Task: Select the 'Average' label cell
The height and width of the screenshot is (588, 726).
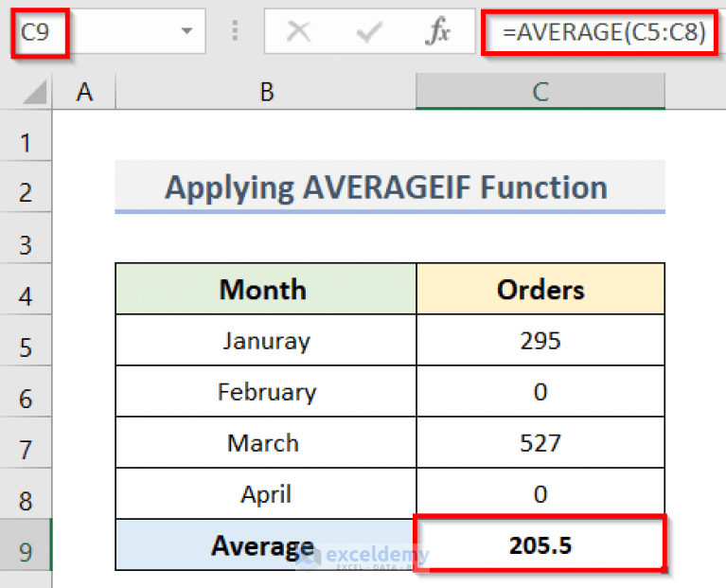Action: (265, 544)
